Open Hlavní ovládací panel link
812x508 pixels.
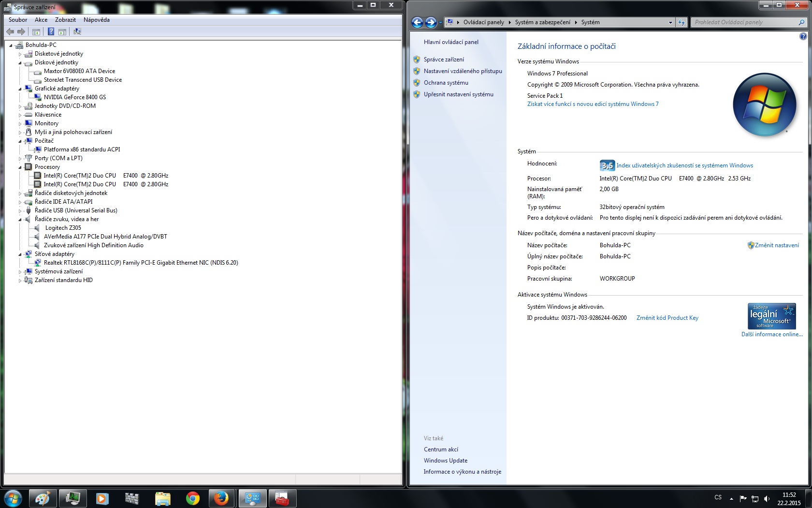pyautogui.click(x=451, y=42)
